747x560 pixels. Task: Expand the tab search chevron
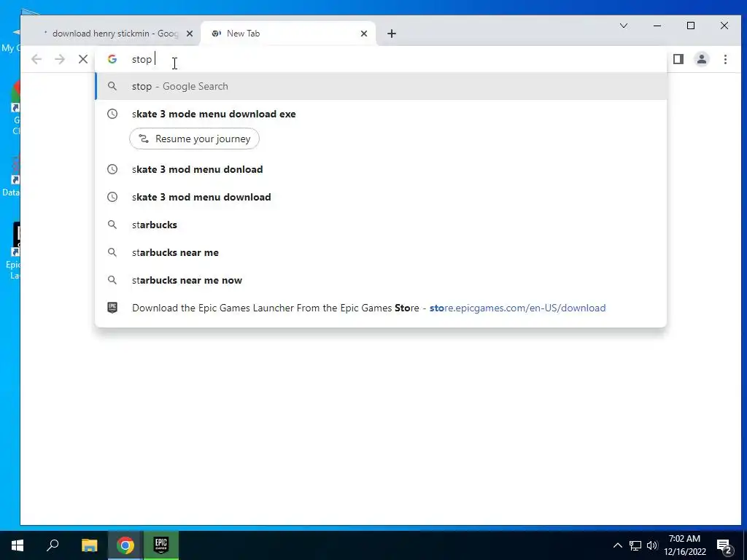tap(624, 26)
